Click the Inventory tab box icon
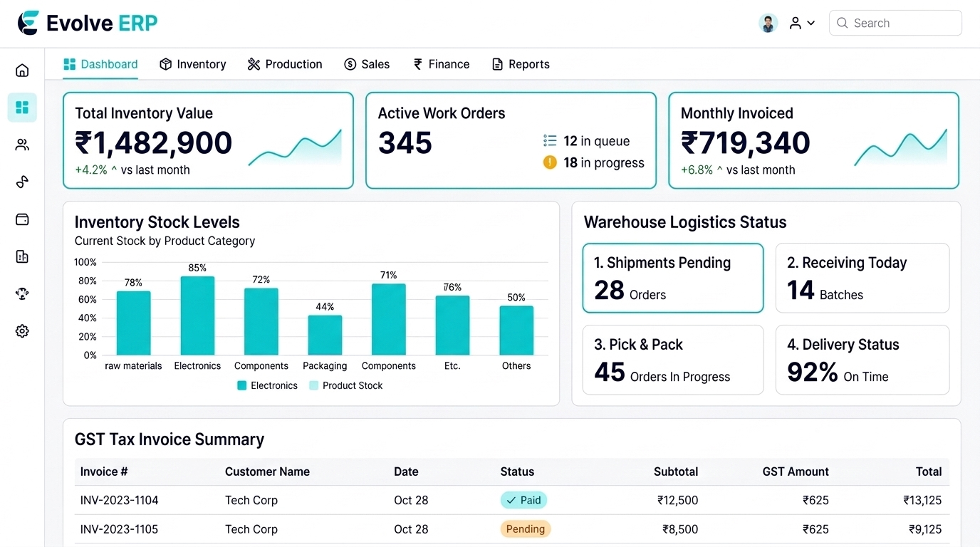 click(165, 64)
